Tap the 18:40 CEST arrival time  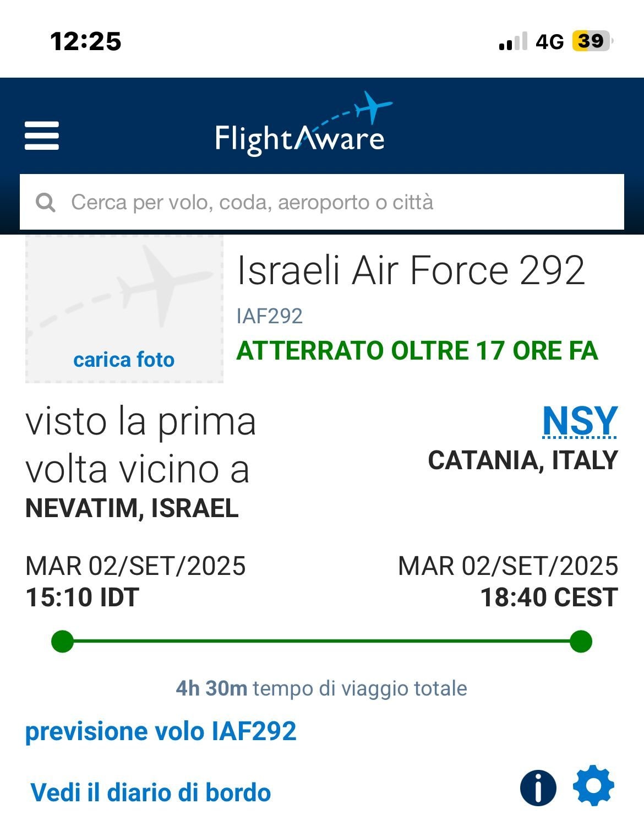click(x=549, y=598)
